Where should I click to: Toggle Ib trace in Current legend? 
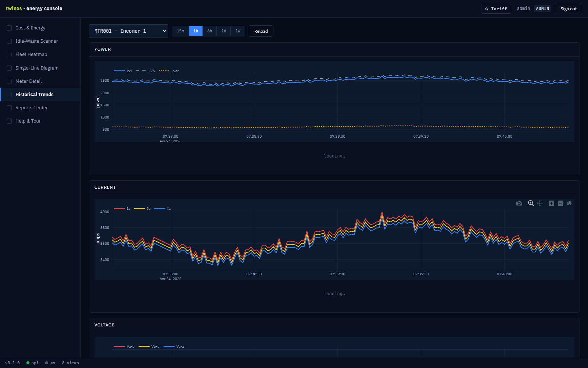pyautogui.click(x=142, y=209)
